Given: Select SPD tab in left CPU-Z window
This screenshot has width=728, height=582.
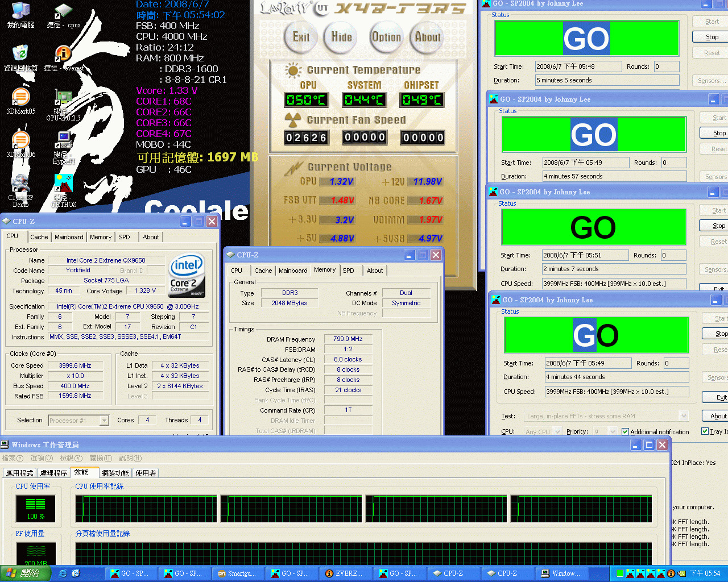Looking at the screenshot, I should pos(124,237).
